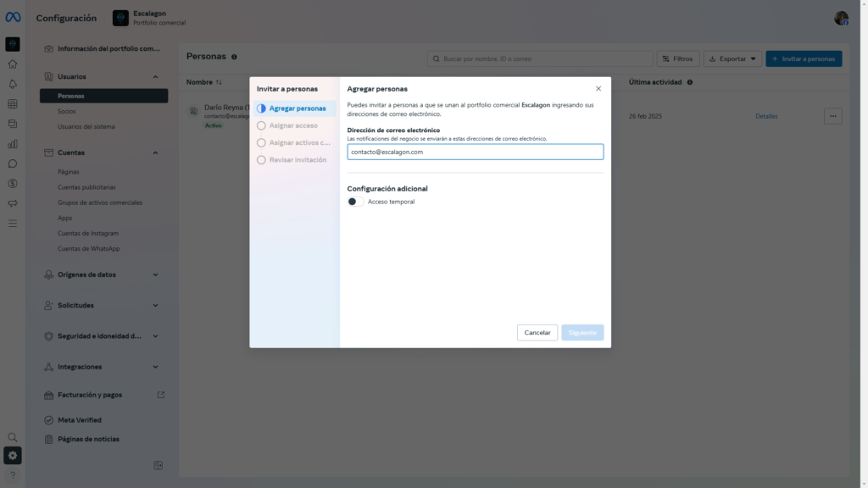Click the collapse sidebar panel icon
Screen dimensions: 868x488
click(158, 465)
